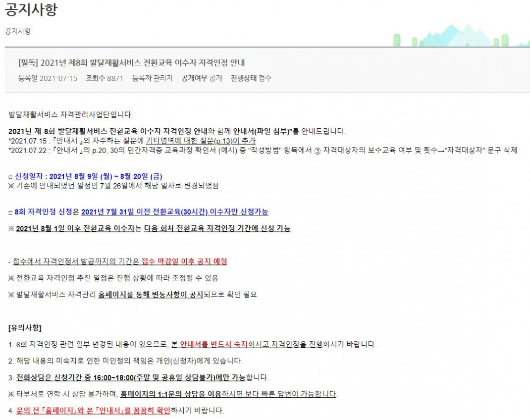Select 다음 회차 전환교육 자격인정 기간에 신청 가능
The image size is (530, 420).
tap(217, 228)
